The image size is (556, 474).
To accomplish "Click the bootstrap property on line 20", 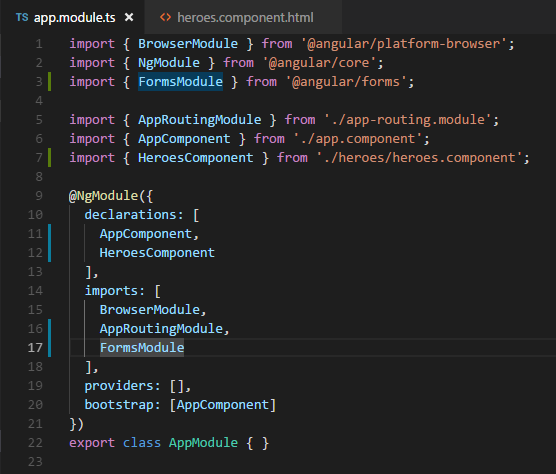I will click(x=118, y=405).
